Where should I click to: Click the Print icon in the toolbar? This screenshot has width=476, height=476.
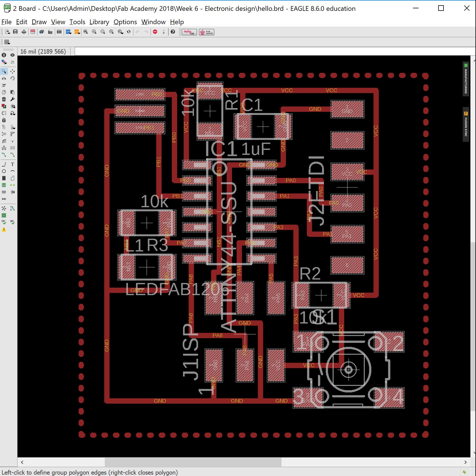pyautogui.click(x=24, y=32)
